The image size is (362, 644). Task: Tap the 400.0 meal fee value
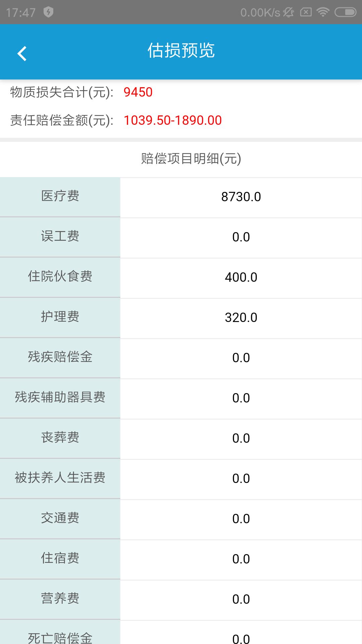pyautogui.click(x=241, y=277)
